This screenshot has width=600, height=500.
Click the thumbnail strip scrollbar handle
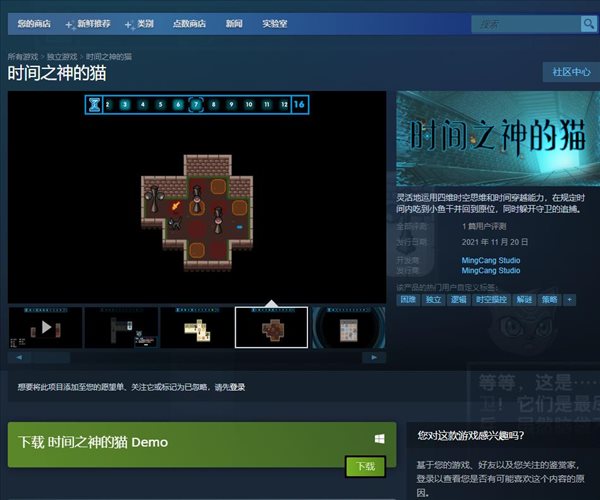pyautogui.click(x=51, y=357)
